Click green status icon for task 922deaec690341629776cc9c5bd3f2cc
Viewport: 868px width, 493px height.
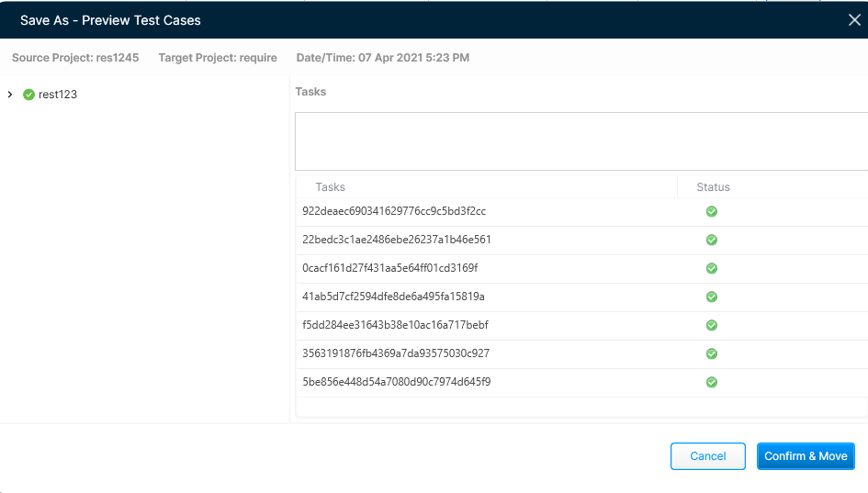pos(711,211)
